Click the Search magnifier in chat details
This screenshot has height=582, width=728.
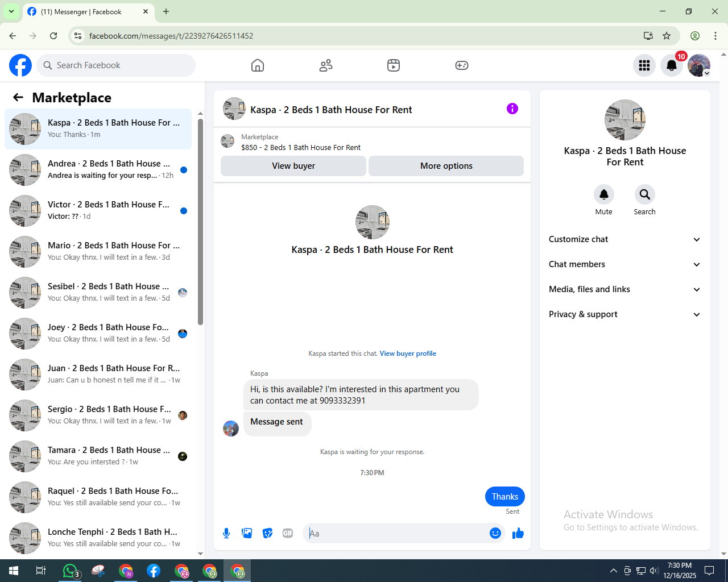pos(645,194)
